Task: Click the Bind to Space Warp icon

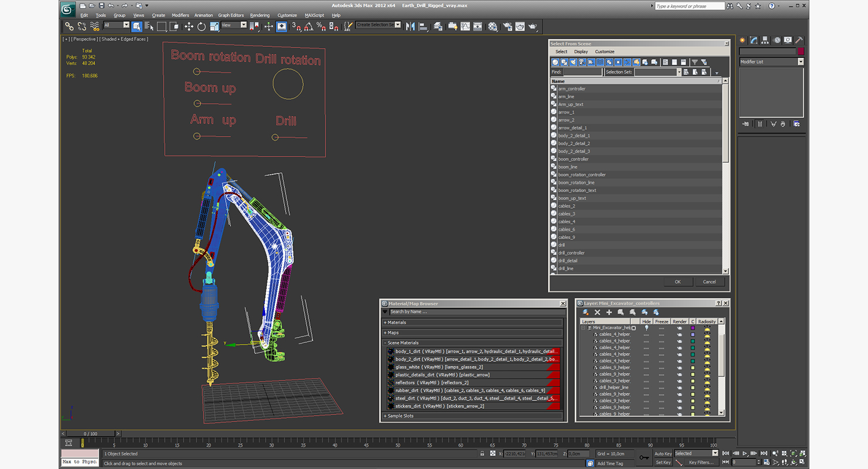Action: (94, 26)
